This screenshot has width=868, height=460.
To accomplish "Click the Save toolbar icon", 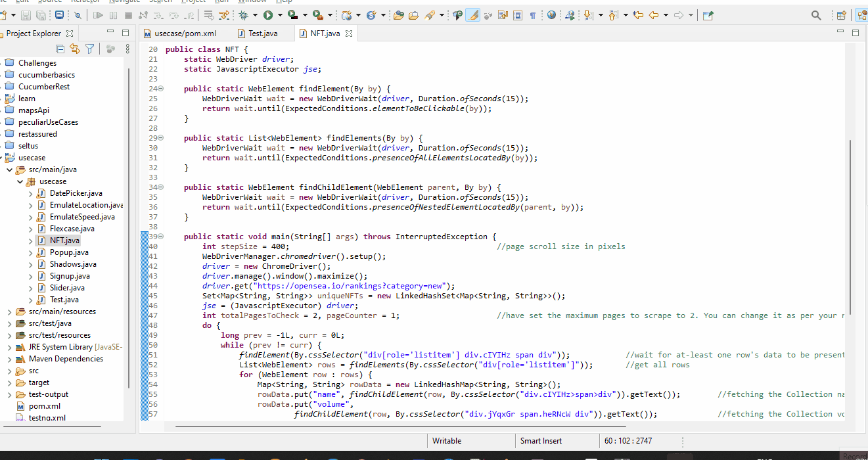I will pyautogui.click(x=26, y=15).
